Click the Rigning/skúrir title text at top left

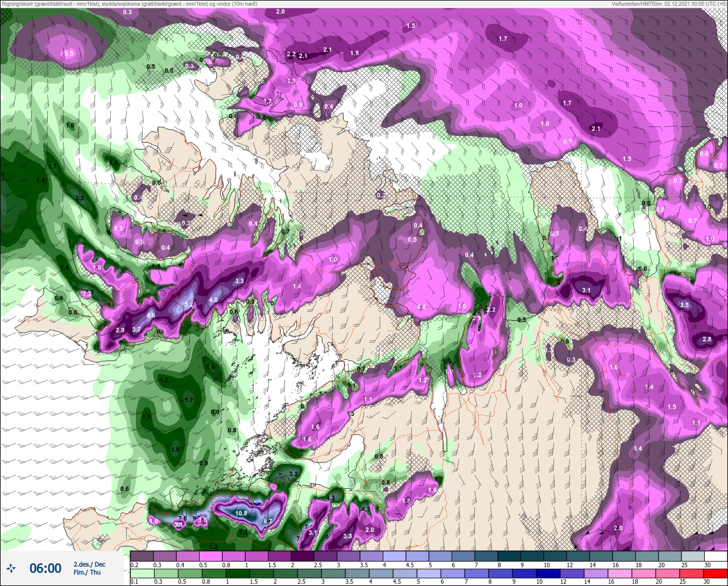129,4
